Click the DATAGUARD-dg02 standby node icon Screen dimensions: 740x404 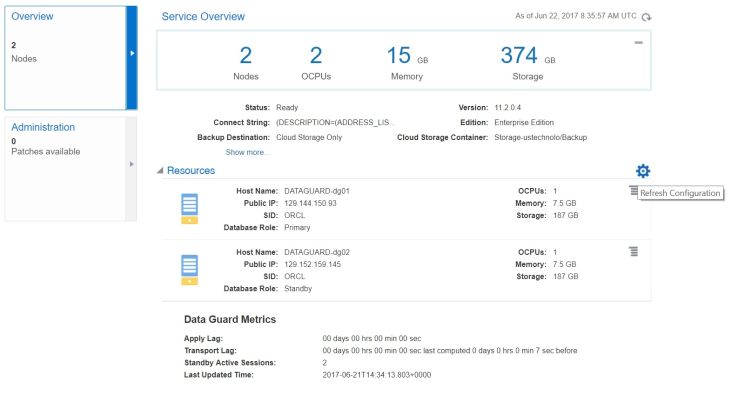point(189,270)
